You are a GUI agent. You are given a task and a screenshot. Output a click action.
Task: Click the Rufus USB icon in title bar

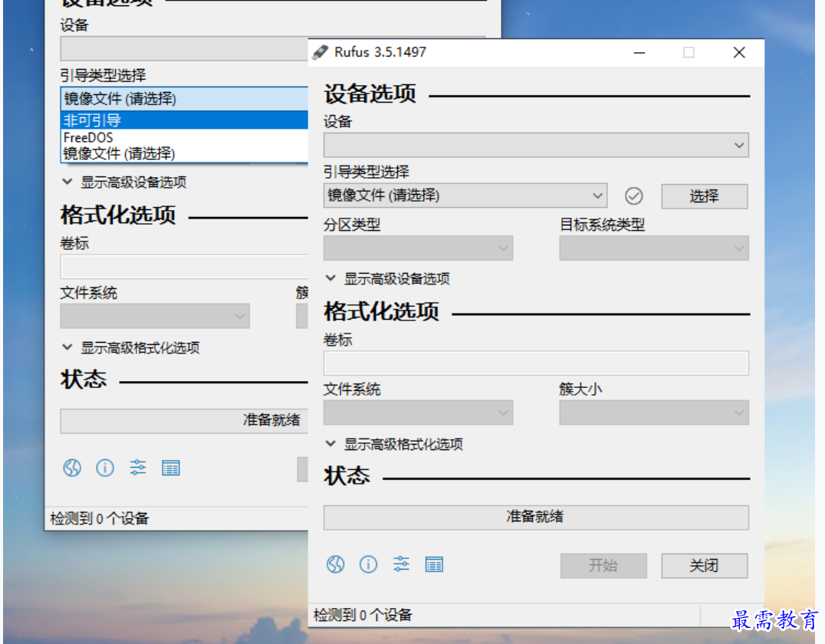(x=320, y=52)
